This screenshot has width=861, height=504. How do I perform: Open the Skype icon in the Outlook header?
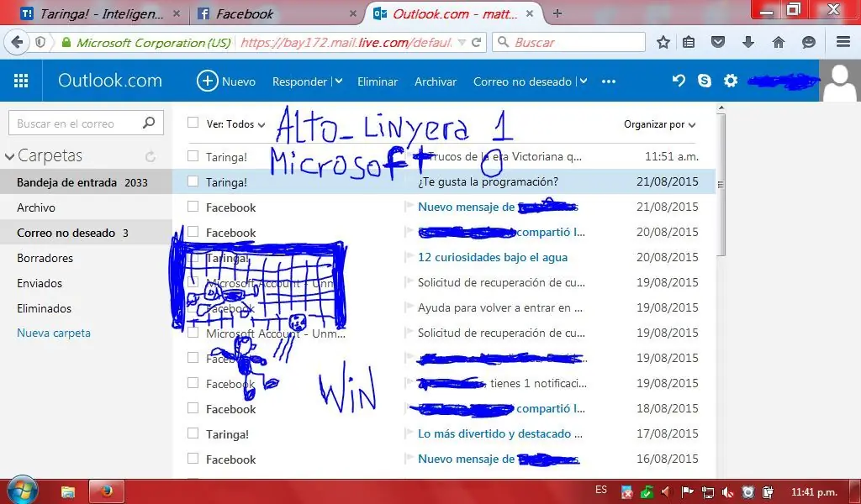click(705, 81)
